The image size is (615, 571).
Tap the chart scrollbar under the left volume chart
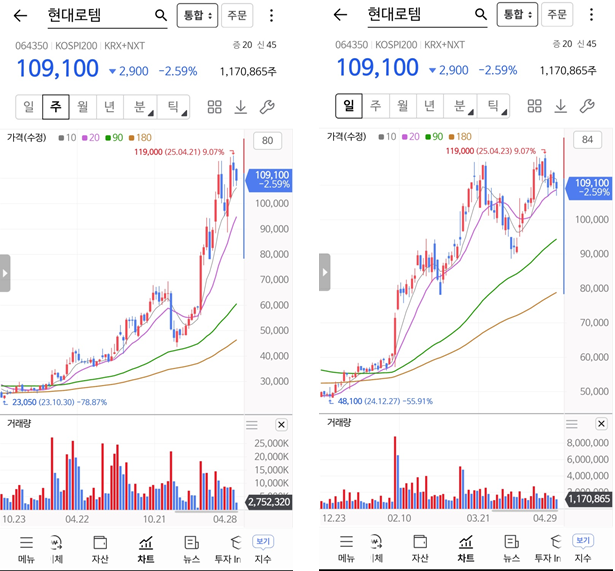click(206, 511)
